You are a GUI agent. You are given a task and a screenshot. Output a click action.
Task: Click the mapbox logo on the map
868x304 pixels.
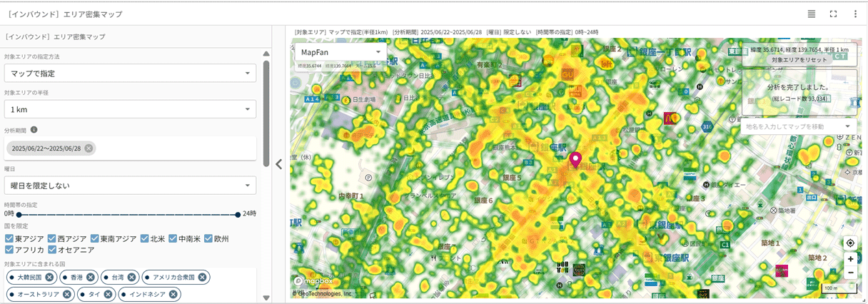(313, 281)
